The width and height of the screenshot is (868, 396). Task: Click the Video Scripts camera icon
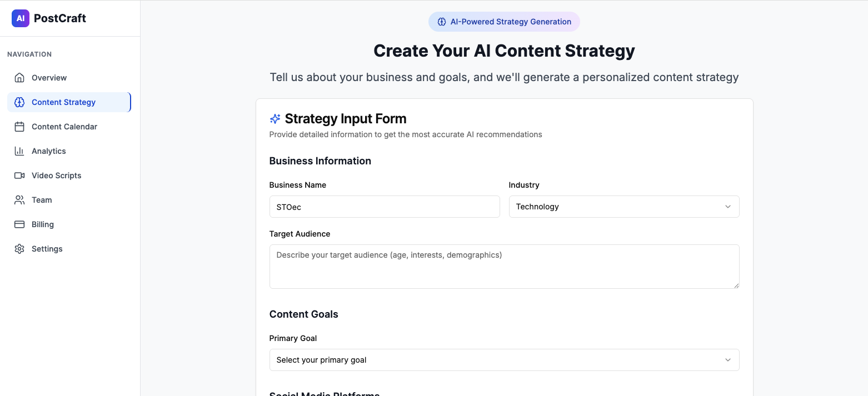coord(19,176)
